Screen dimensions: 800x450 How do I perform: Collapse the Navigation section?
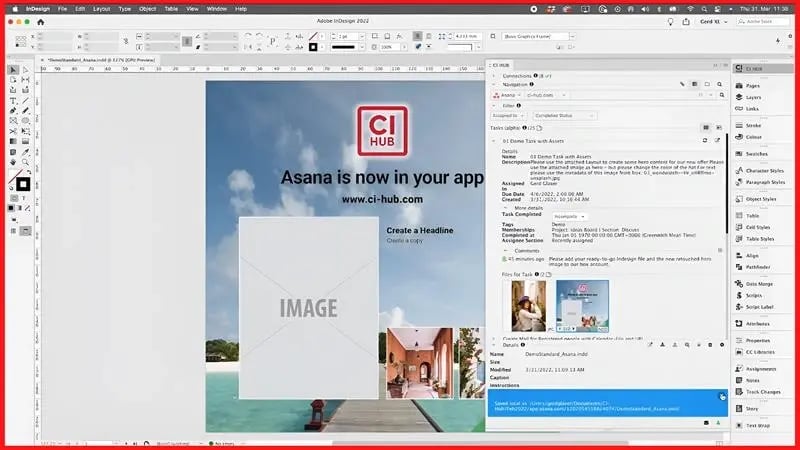[493, 85]
